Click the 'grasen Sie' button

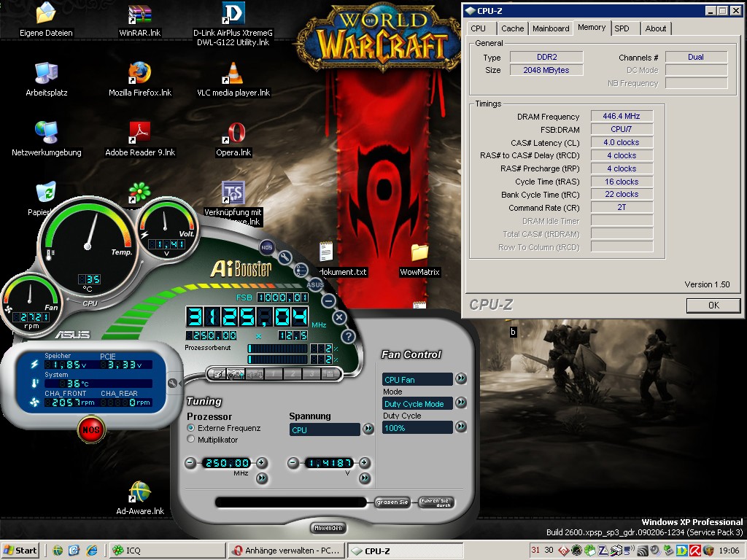point(392,502)
